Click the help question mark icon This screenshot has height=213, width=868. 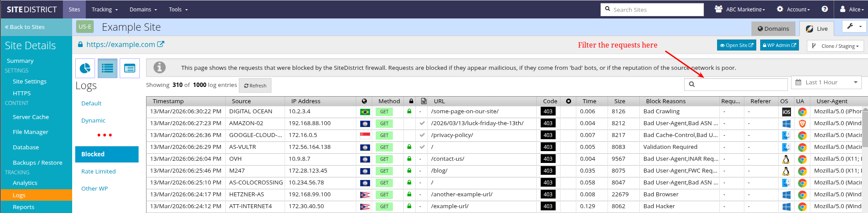pyautogui.click(x=824, y=9)
